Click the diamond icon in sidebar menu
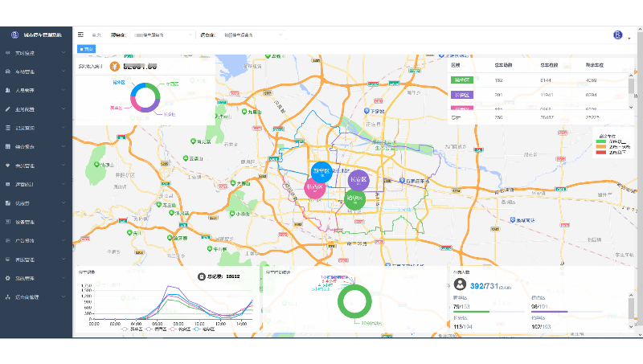Screen dimensions: 643x364 pyautogui.click(x=8, y=166)
